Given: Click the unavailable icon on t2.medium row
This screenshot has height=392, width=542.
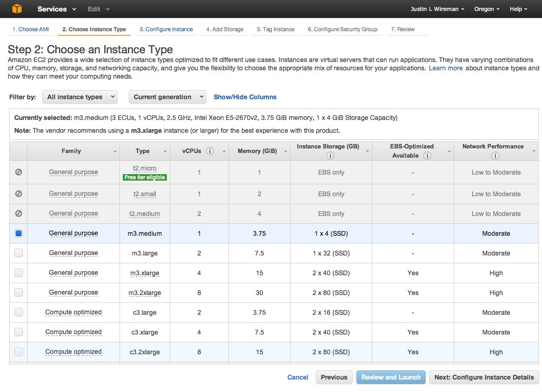Looking at the screenshot, I should (x=19, y=214).
